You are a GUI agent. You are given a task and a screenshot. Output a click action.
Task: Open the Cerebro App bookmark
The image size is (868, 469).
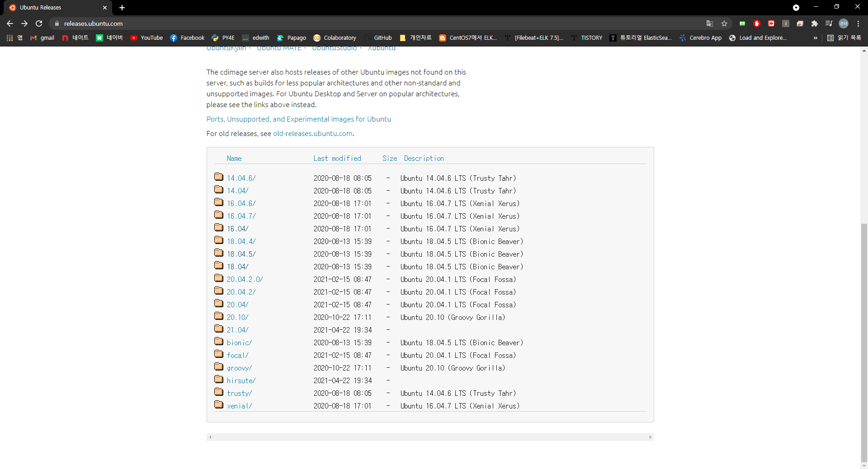700,38
